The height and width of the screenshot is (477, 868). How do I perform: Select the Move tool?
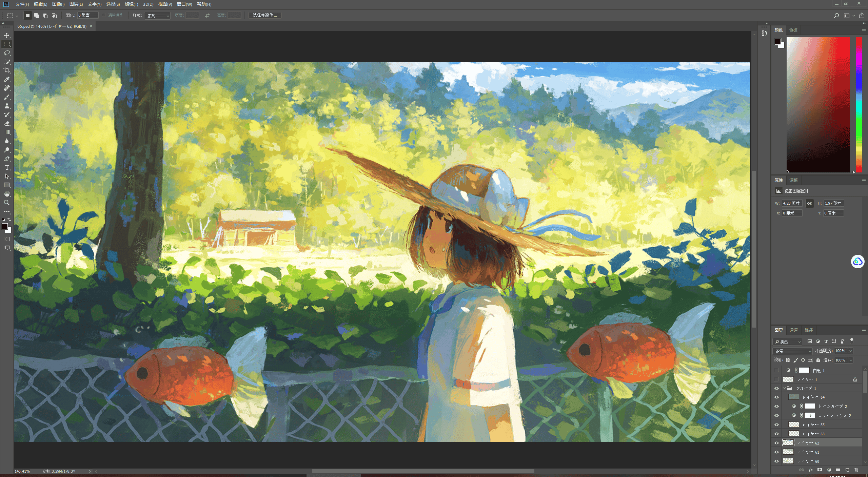click(x=7, y=35)
